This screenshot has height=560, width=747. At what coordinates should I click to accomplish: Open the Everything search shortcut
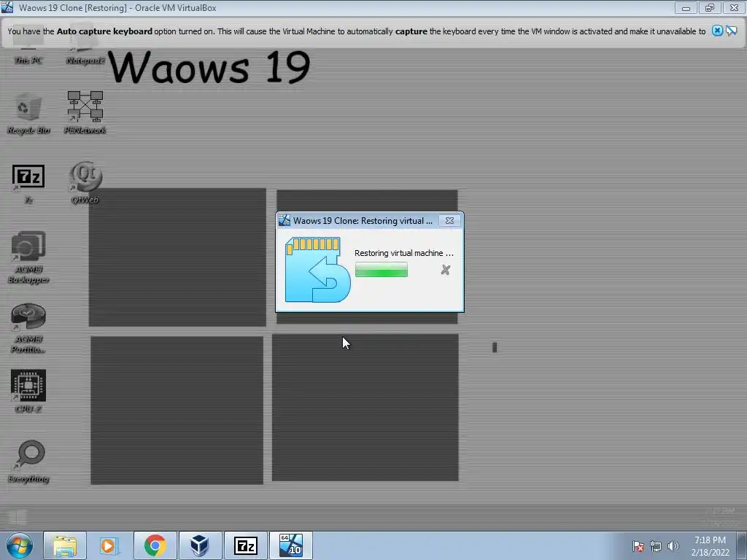click(28, 462)
